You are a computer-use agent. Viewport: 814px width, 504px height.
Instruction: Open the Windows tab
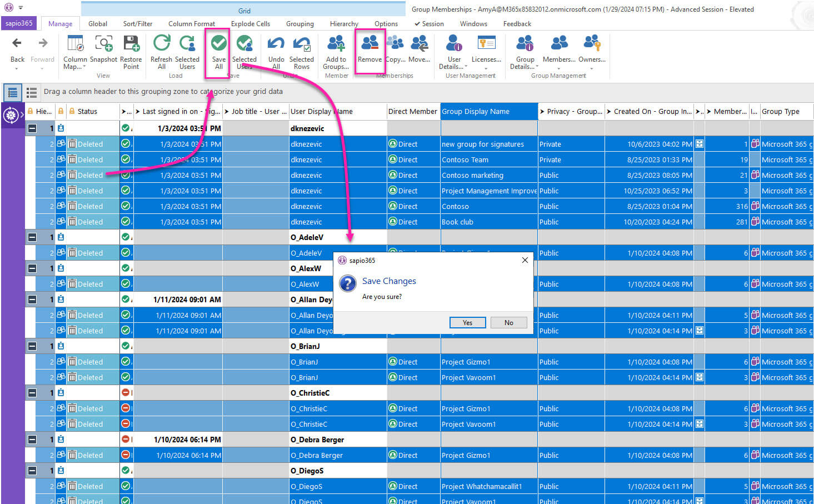tap(473, 24)
